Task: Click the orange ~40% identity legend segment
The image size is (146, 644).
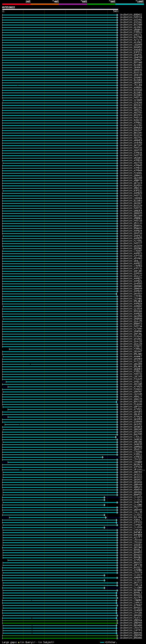Action: (x=45, y=4)
